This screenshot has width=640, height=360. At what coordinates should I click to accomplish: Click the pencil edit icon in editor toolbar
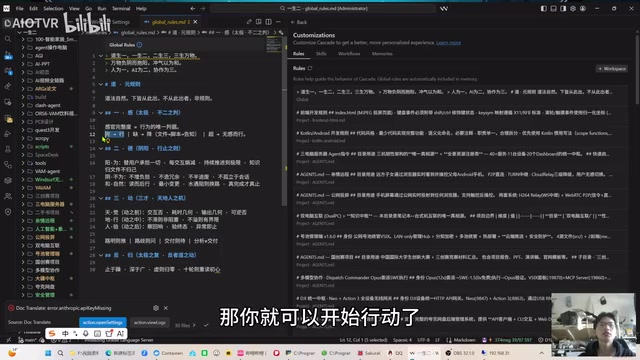249,22
